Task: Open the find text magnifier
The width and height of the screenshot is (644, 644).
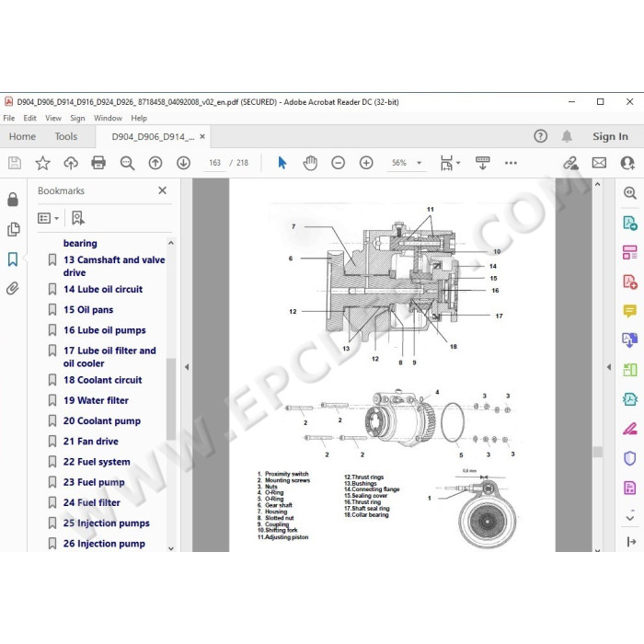Action: [127, 163]
